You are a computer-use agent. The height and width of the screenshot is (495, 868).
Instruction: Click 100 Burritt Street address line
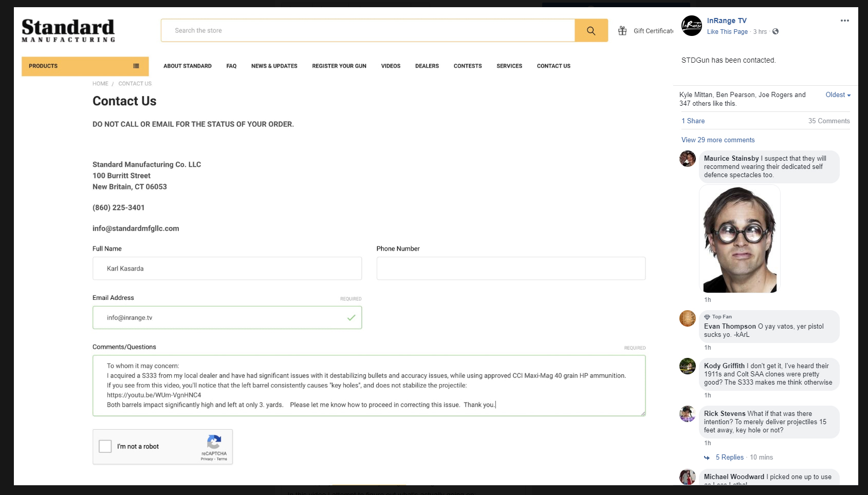(x=121, y=176)
